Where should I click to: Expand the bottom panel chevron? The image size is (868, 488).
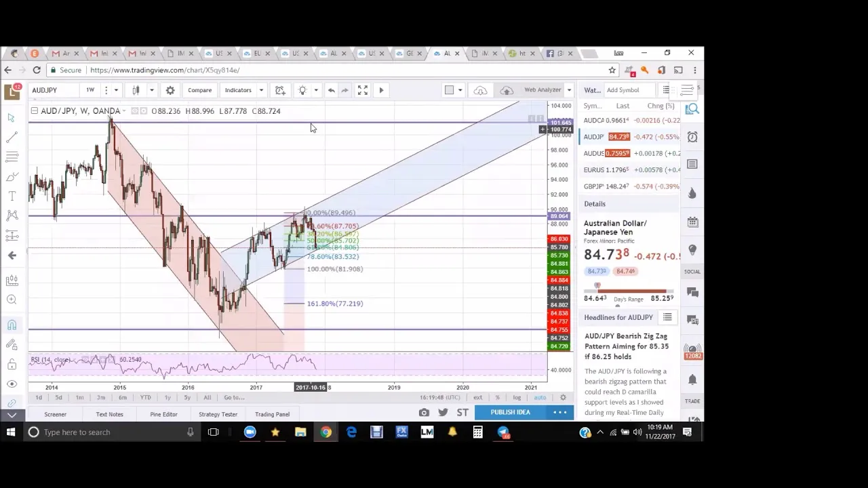[x=12, y=414]
